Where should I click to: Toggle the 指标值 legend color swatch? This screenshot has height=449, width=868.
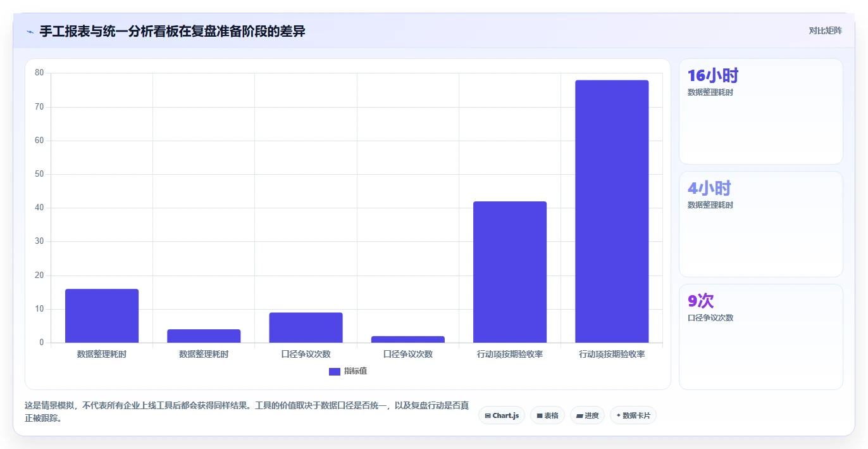[x=335, y=371]
